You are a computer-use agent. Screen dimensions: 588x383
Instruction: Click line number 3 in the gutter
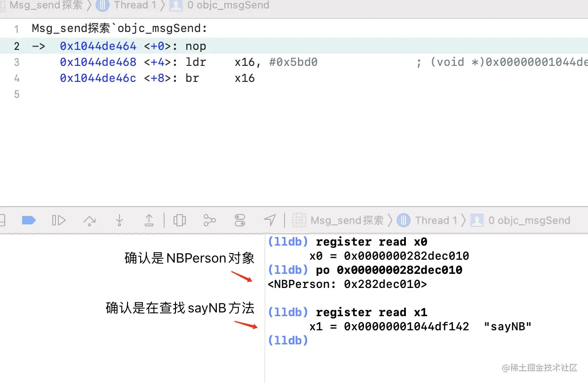coord(16,62)
